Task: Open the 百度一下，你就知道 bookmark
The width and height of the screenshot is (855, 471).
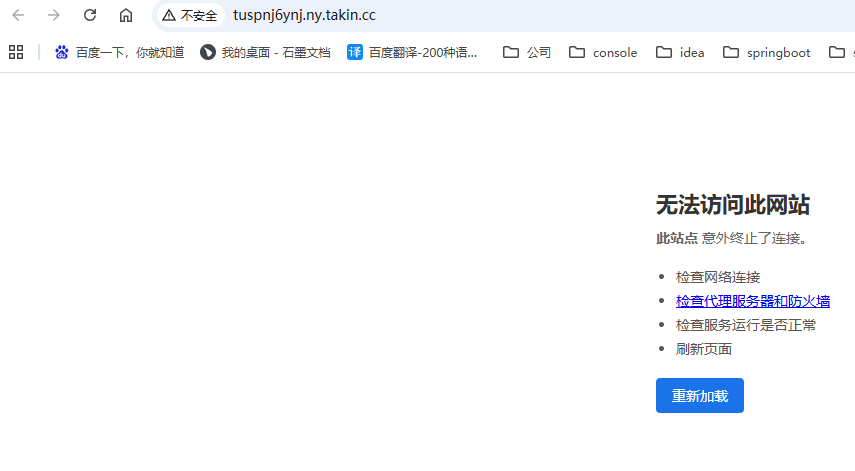Action: pyautogui.click(x=120, y=52)
